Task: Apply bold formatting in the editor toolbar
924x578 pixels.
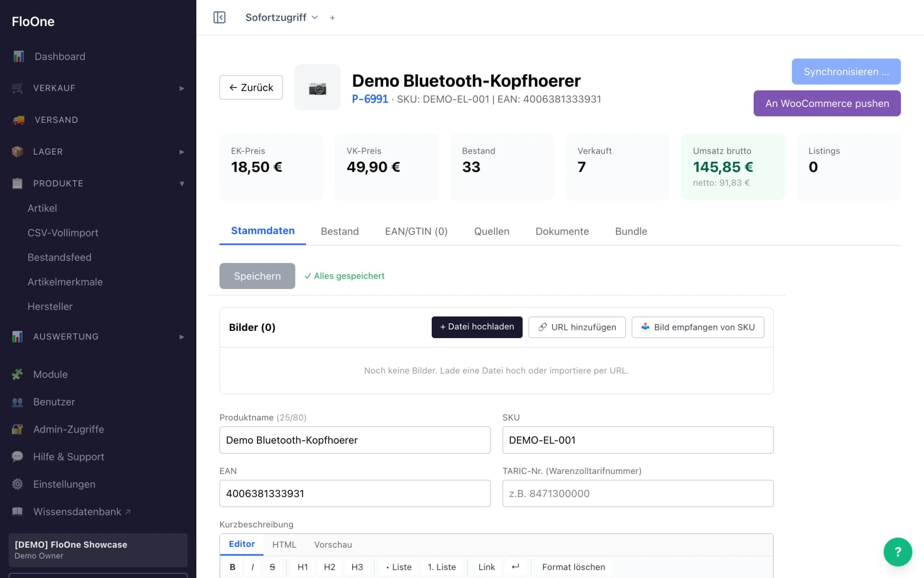Action: pos(232,567)
